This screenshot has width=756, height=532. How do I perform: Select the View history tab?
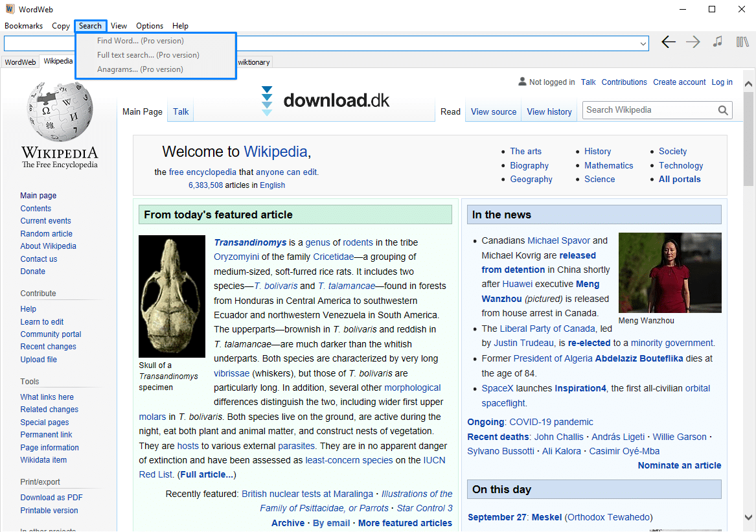click(x=549, y=112)
